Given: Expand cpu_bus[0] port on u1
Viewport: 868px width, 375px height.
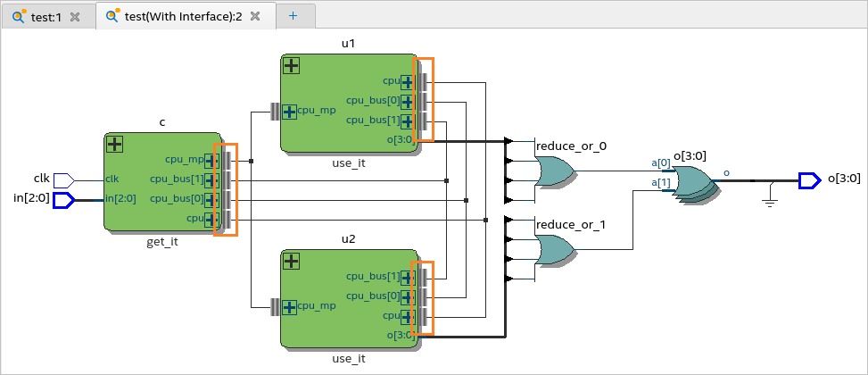Looking at the screenshot, I should pyautogui.click(x=408, y=102).
